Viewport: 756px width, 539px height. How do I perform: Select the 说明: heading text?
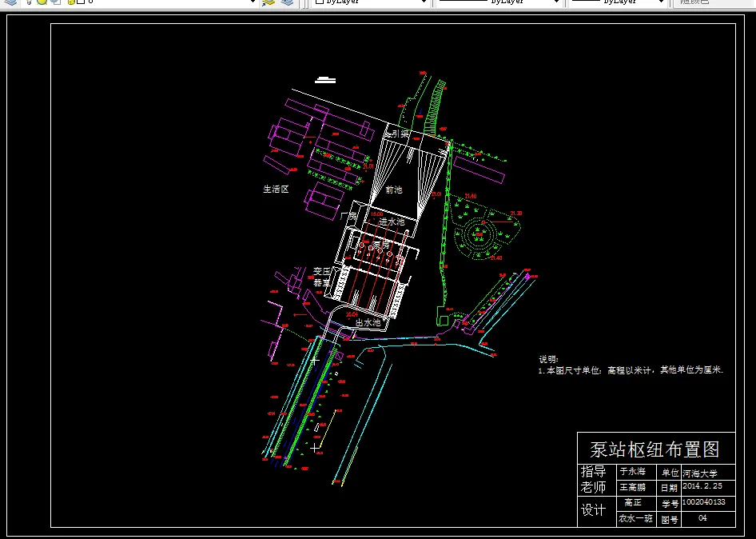pos(549,360)
